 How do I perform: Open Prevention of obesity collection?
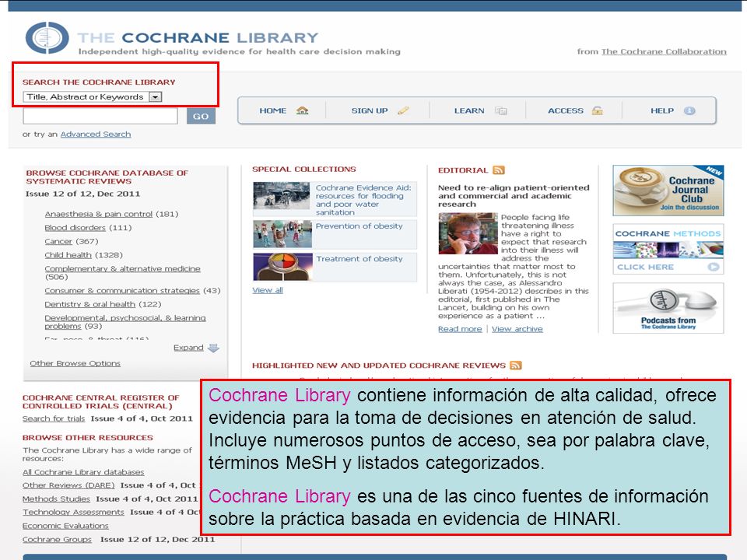coord(359,226)
